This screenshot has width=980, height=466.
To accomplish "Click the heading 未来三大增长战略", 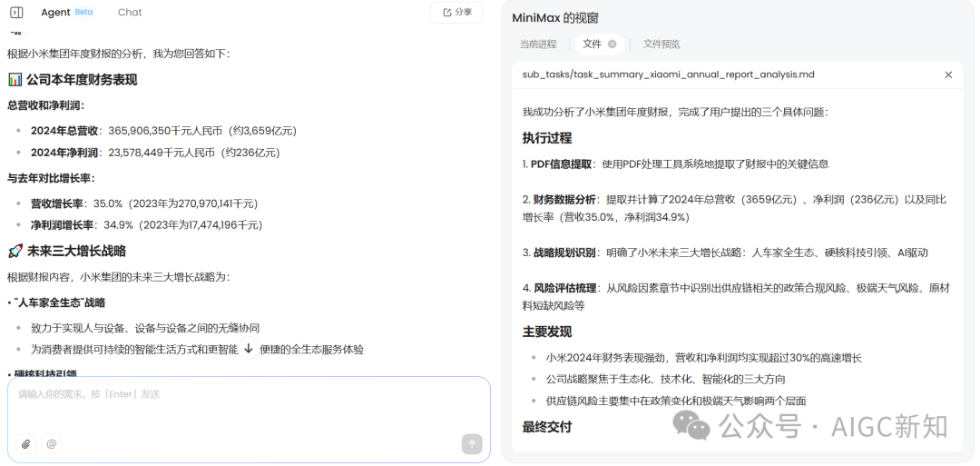I will pos(75,251).
